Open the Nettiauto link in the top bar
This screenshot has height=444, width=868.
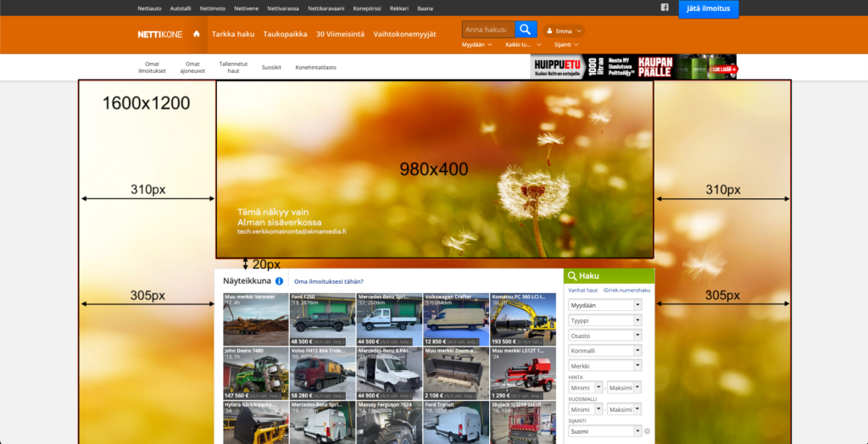pyautogui.click(x=149, y=8)
